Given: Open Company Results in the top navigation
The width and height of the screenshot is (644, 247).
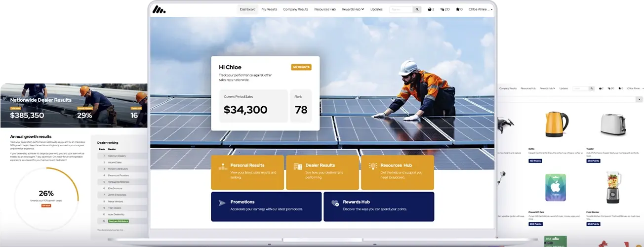Looking at the screenshot, I should (295, 9).
